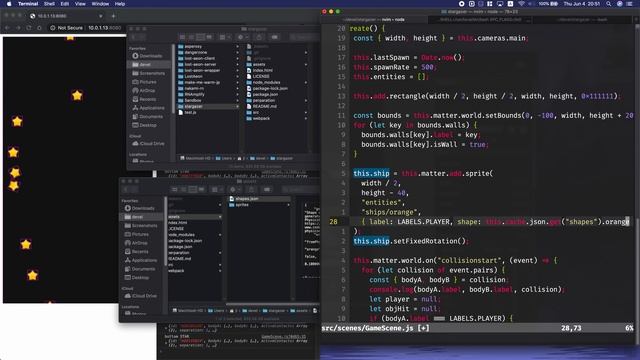Open the Window menu
Image resolution: width=640 pixels, height=360 pixels.
click(100, 4)
